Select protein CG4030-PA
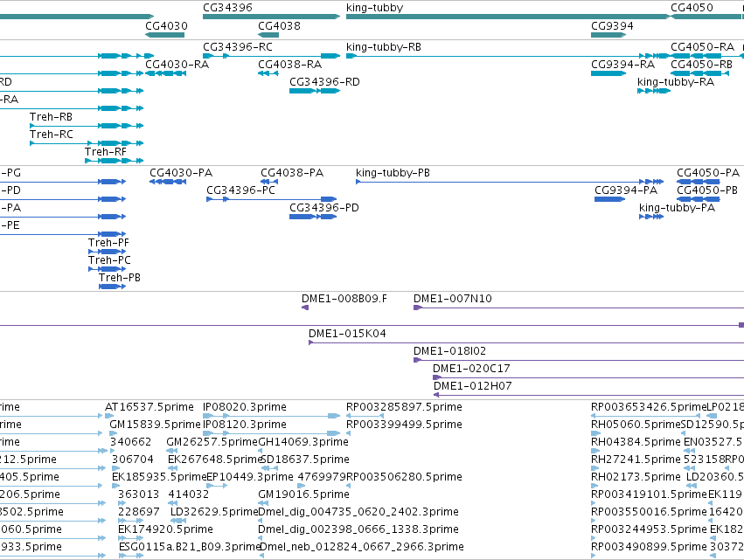Image resolution: width=744 pixels, height=560 pixels. [x=168, y=182]
